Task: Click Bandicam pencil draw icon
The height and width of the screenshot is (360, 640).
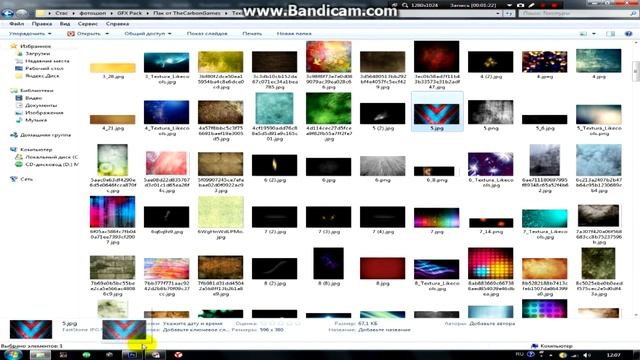Action: 531,5
